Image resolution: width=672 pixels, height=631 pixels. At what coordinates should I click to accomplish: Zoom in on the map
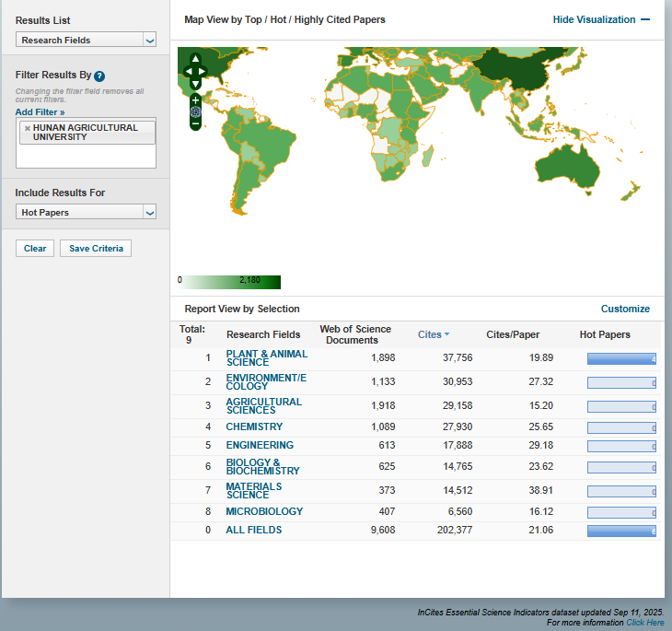195,99
